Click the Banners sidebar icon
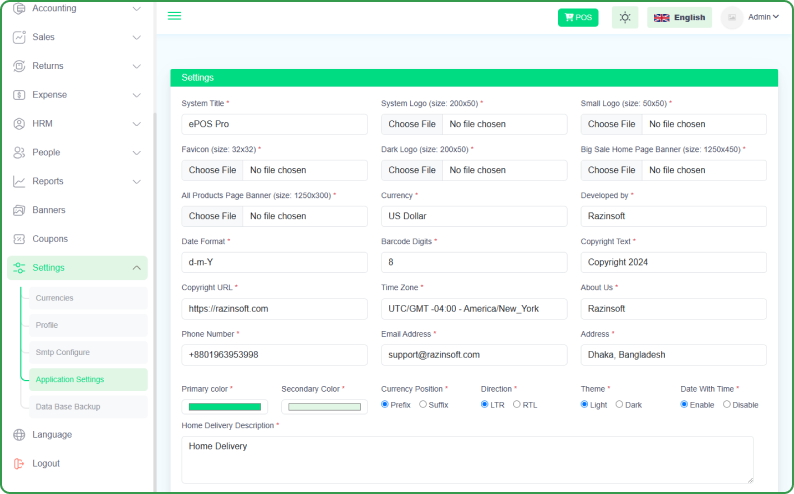The image size is (794, 494). pos(19,210)
